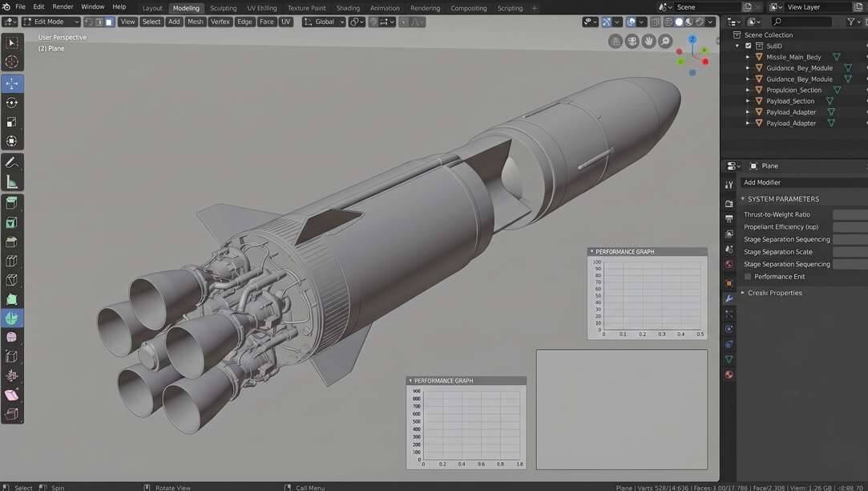The width and height of the screenshot is (868, 491).
Task: Select the Shear tool
Action: click(12, 396)
